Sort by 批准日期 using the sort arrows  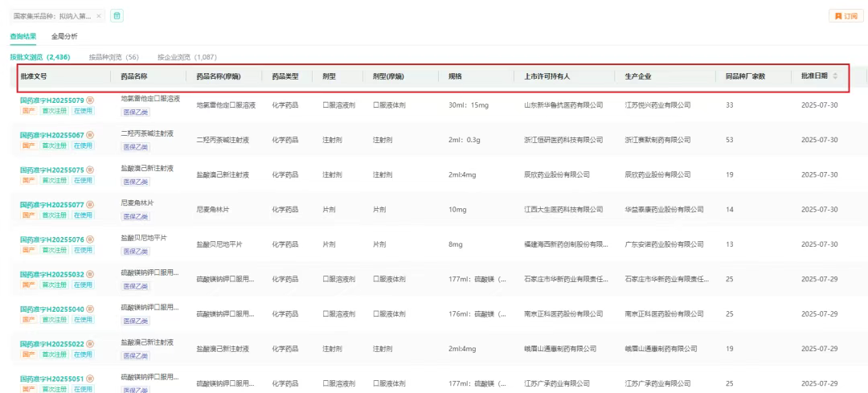pos(835,76)
